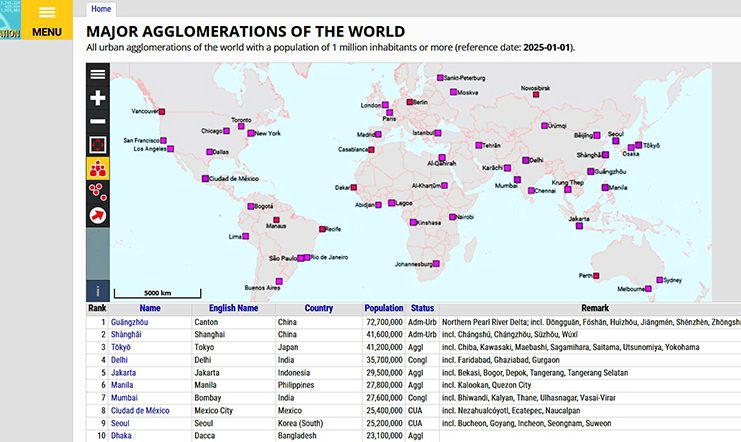This screenshot has height=442, width=741.
Task: Open the yellow MENU button
Action: [x=47, y=22]
